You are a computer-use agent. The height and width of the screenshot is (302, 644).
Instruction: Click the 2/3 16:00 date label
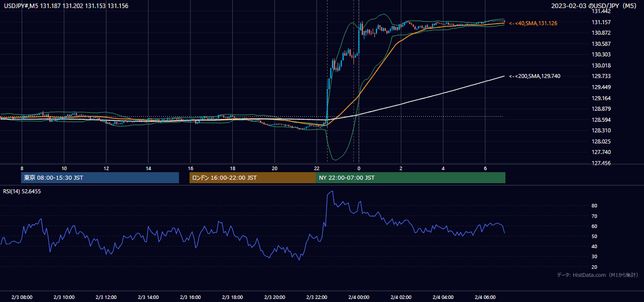(x=190, y=297)
